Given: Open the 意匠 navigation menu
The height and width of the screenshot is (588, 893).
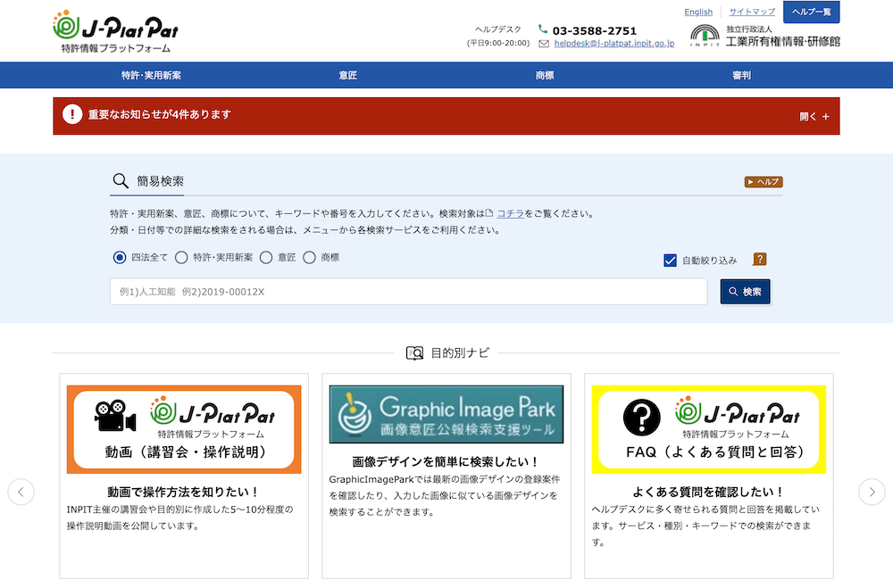Looking at the screenshot, I should pyautogui.click(x=348, y=76).
